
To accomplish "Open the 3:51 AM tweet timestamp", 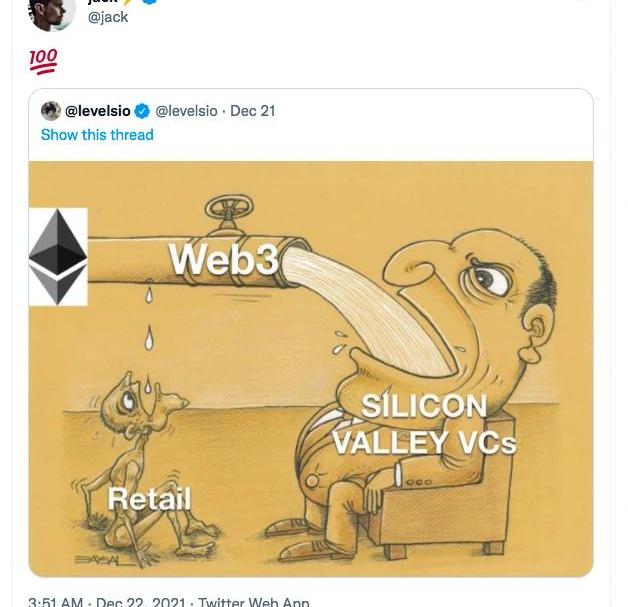I will 56,601.
